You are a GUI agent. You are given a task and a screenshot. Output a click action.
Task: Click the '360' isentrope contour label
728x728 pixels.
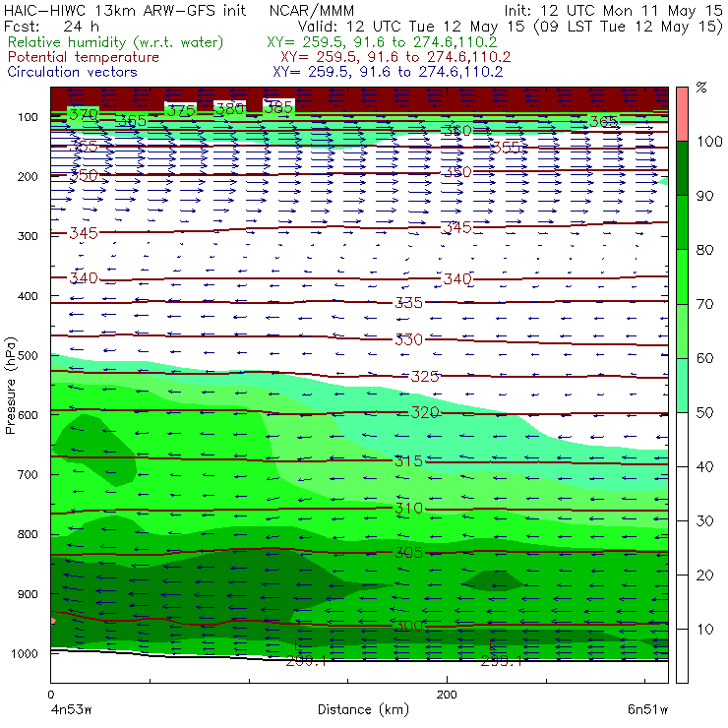coord(457,131)
